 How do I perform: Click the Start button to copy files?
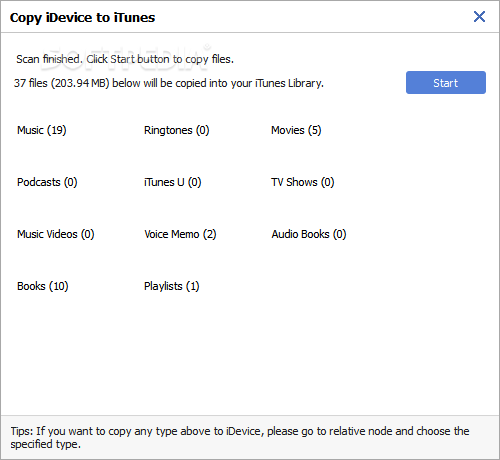tap(446, 82)
